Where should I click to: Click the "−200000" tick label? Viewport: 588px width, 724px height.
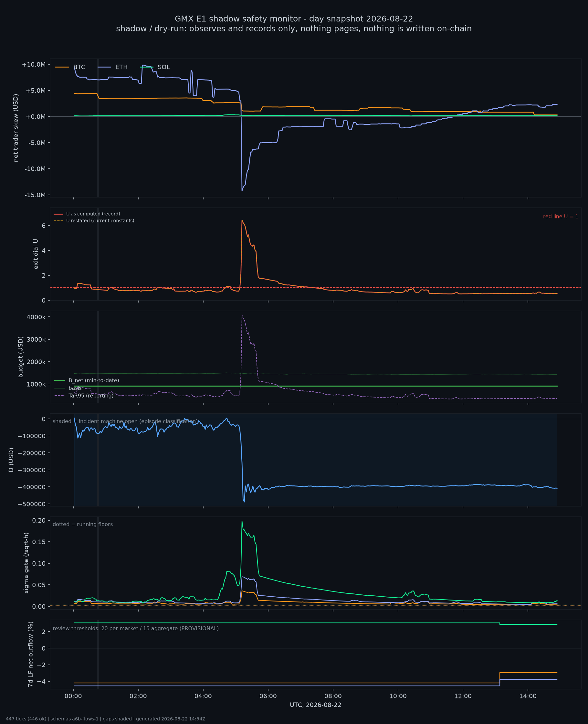(32, 453)
